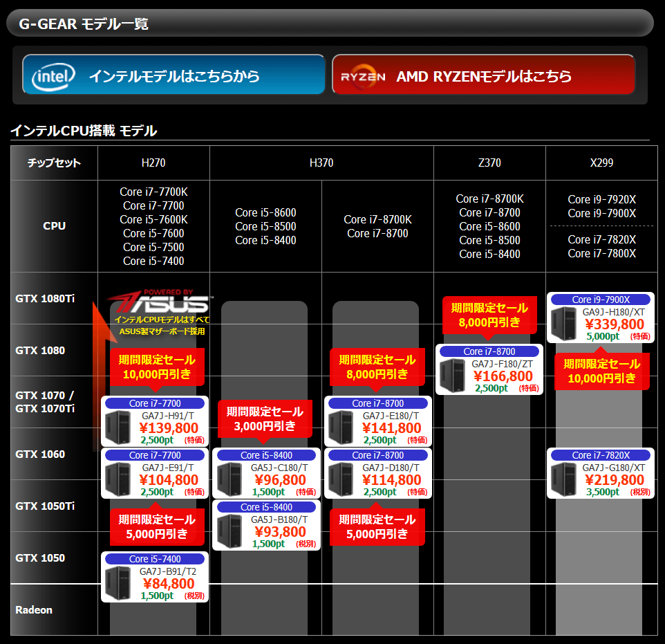Open the GA7J-D180/T model link
Image resolution: width=665 pixels, height=644 pixels.
pyautogui.click(x=391, y=468)
